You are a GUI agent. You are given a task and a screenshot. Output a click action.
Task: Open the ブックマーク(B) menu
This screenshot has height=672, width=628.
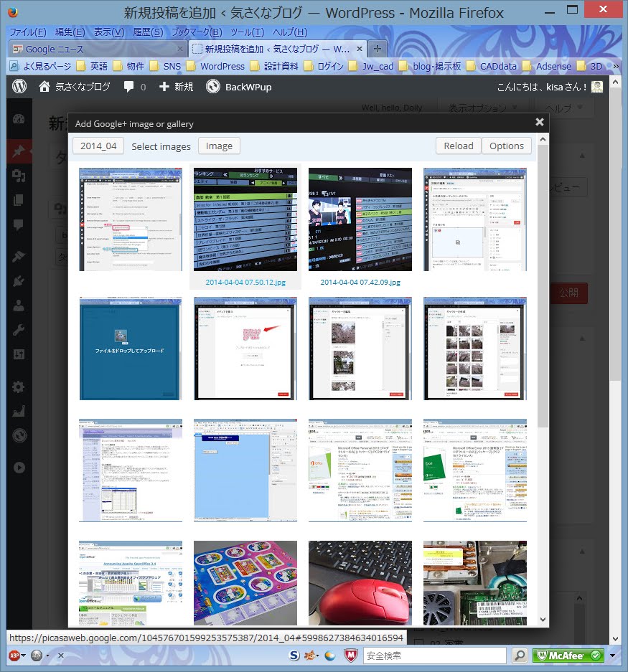tap(197, 32)
